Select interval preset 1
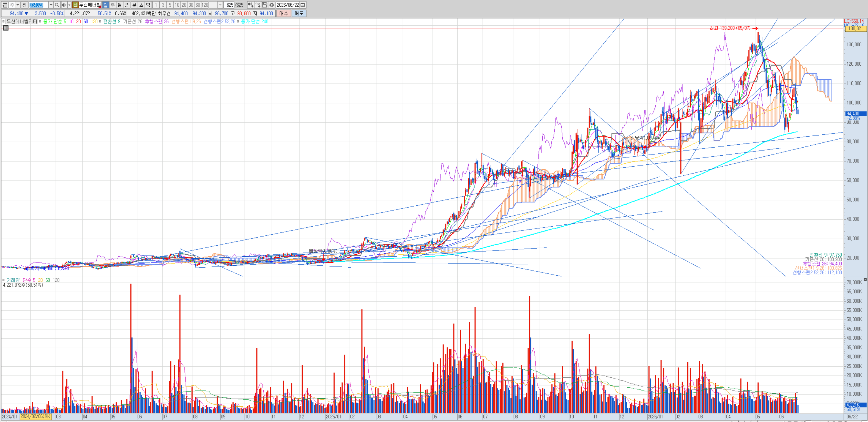The width and height of the screenshot is (868, 422). click(x=156, y=5)
